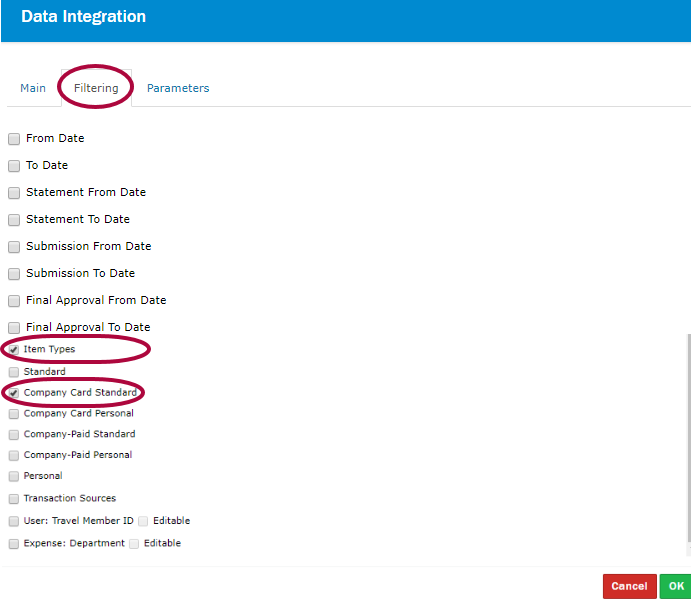Switch to the Main tab
Image resolution: width=691 pixels, height=602 pixels.
coord(33,88)
